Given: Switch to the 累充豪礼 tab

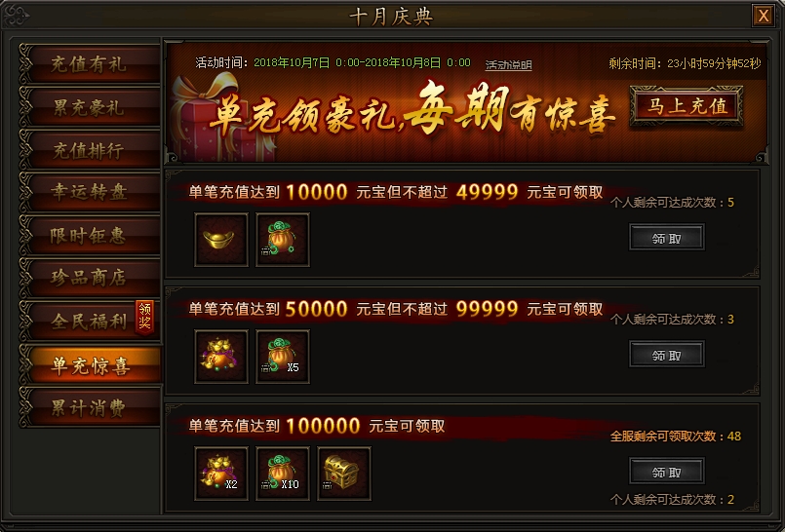Looking at the screenshot, I should [90, 107].
